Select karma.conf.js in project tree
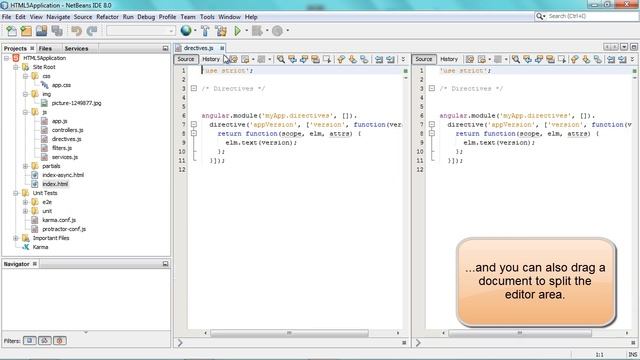The width and height of the screenshot is (640, 360). click(x=59, y=220)
